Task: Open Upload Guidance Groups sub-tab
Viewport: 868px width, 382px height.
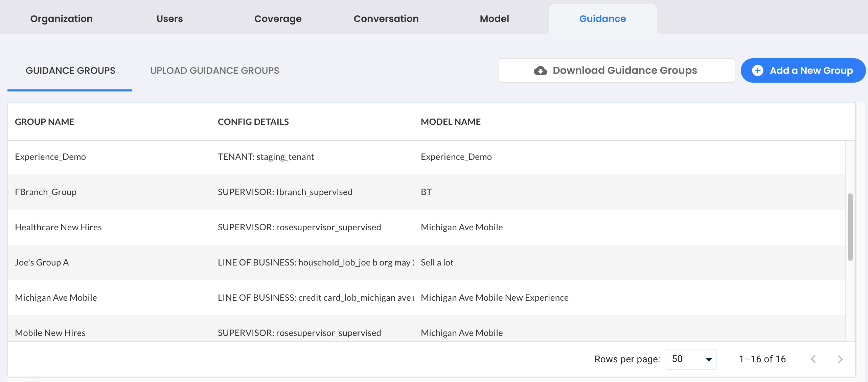Action: [x=214, y=70]
